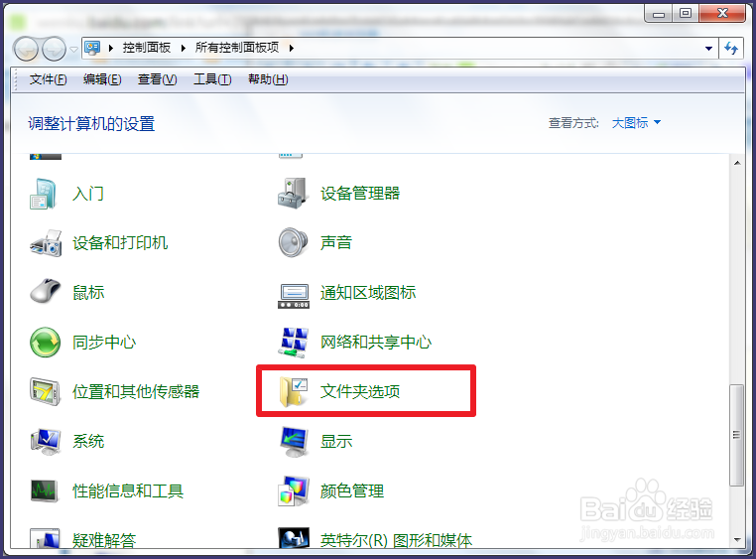This screenshot has width=756, height=559.
Task: Click the scrollbar down arrow
Action: click(737, 540)
